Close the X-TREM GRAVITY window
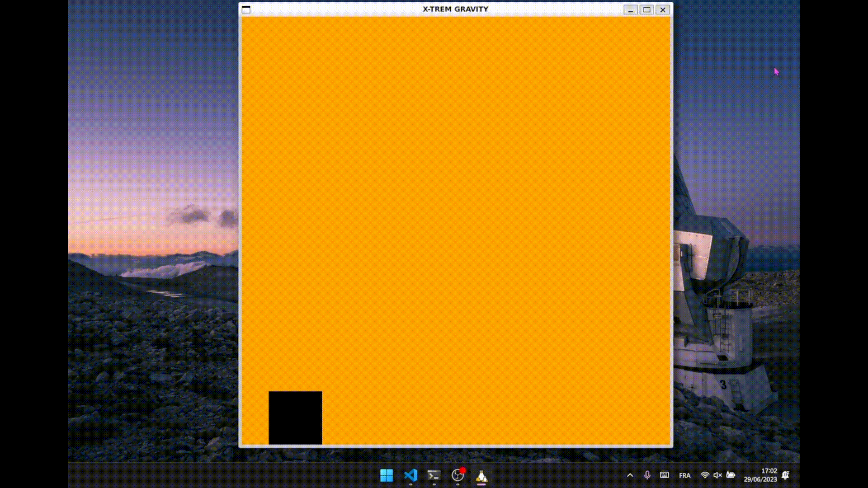 pos(663,9)
